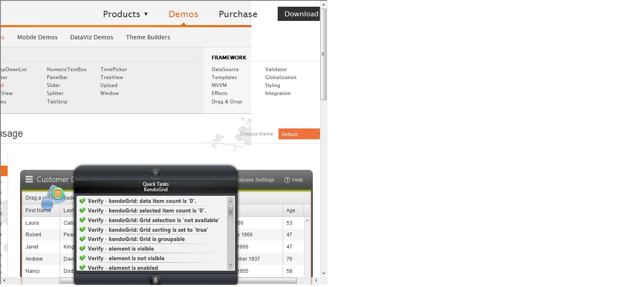The image size is (644, 287).
Task: Click the orange KendoGrid bubble icon
Action: click(58, 193)
